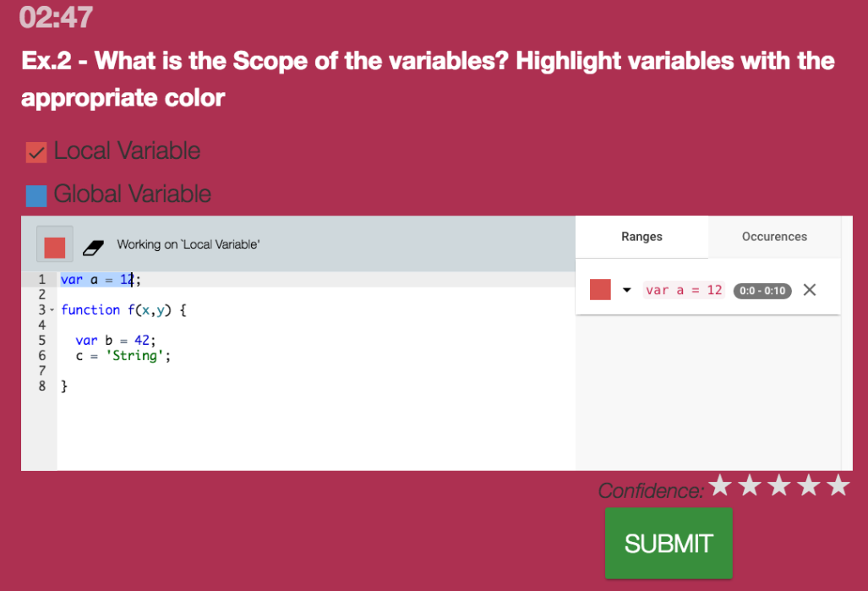Remove the 'var a = 12' range
The image size is (868, 591).
[x=809, y=290]
